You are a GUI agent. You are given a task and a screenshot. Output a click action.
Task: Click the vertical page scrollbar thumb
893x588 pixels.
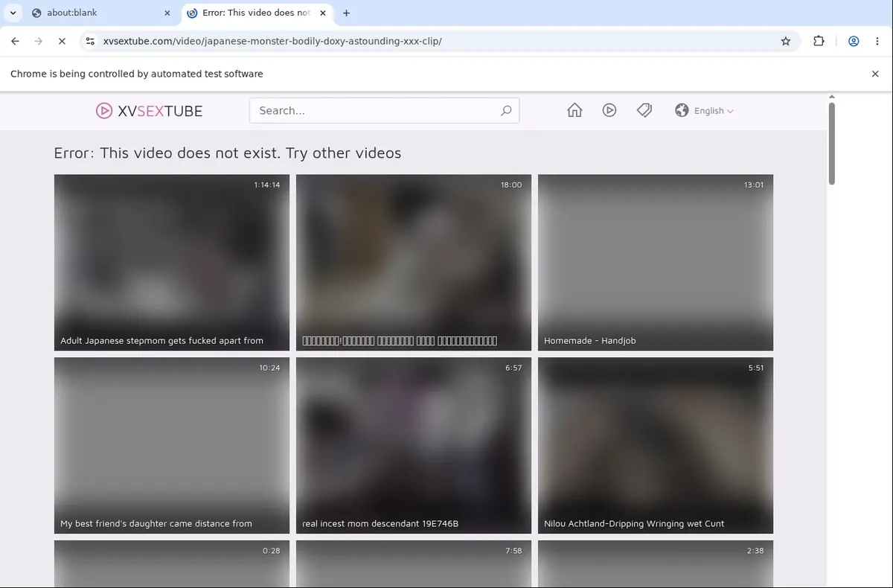pos(831,143)
